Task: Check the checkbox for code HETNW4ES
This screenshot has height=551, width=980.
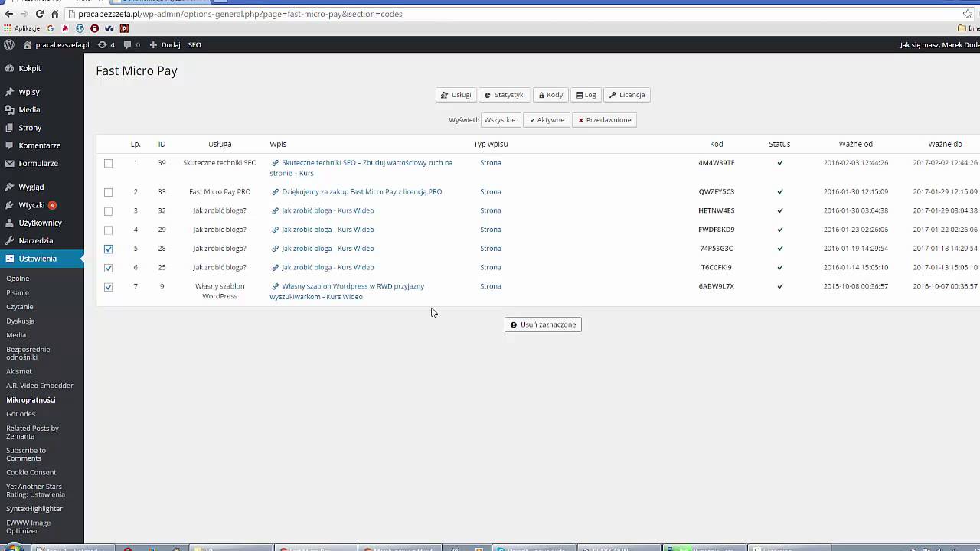Action: (108, 211)
